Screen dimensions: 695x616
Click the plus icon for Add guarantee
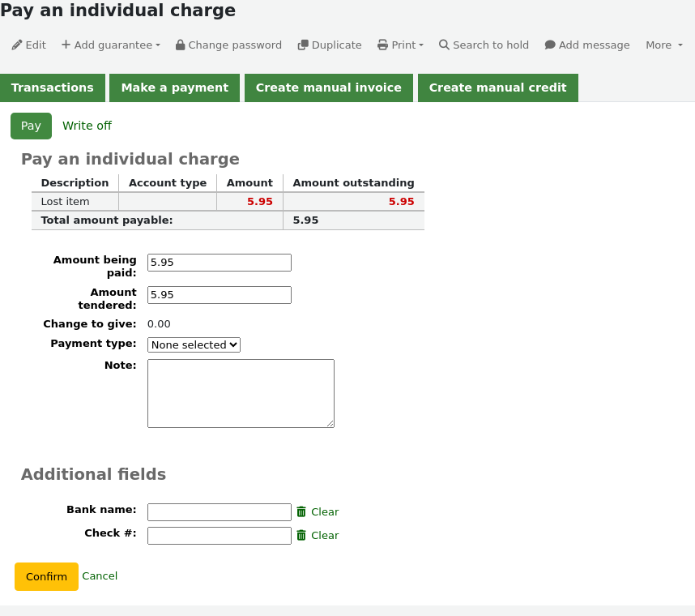pyautogui.click(x=66, y=45)
